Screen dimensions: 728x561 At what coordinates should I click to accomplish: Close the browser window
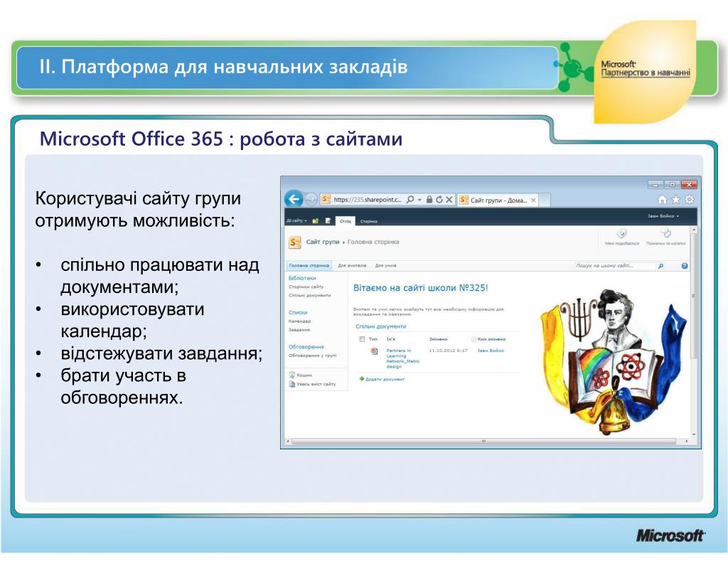click(x=690, y=184)
